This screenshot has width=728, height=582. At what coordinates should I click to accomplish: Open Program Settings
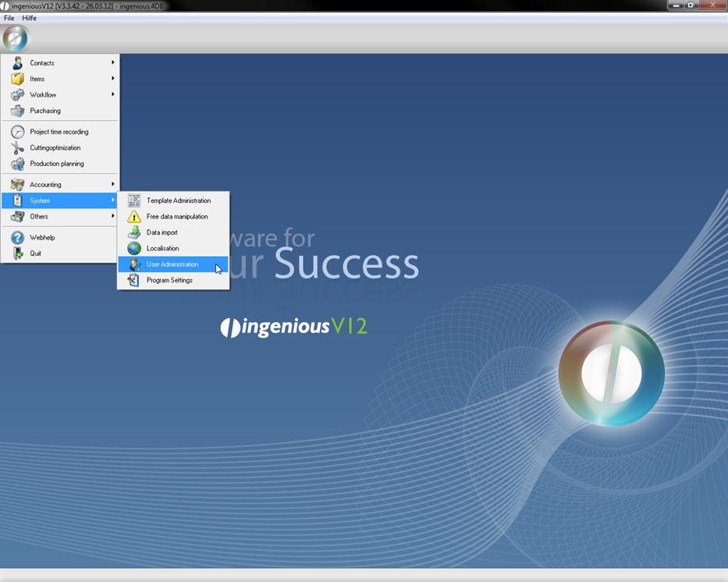pos(169,280)
